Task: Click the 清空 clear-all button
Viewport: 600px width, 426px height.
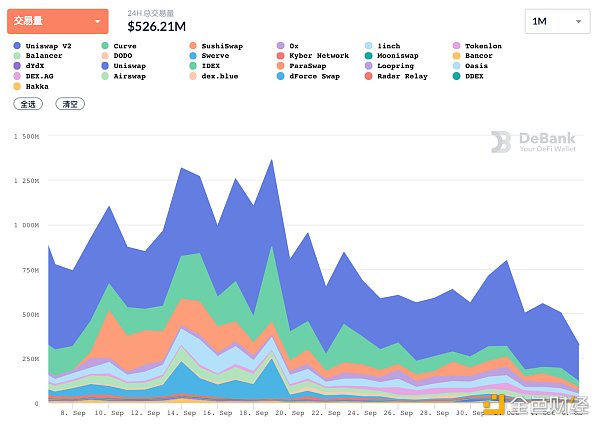Action: [70, 104]
